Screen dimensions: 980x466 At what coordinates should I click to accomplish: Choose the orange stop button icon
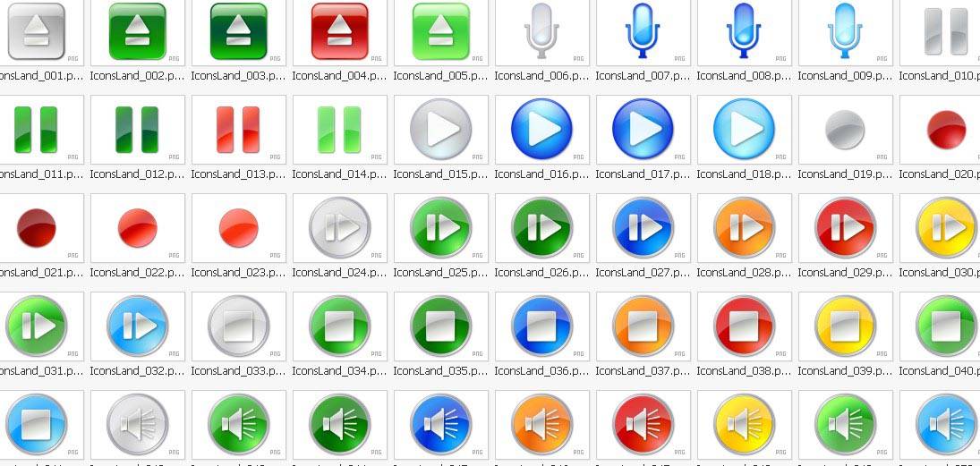pos(643,326)
